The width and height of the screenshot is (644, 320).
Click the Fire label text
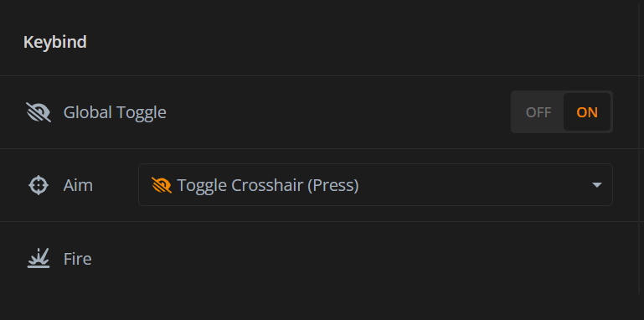[78, 259]
